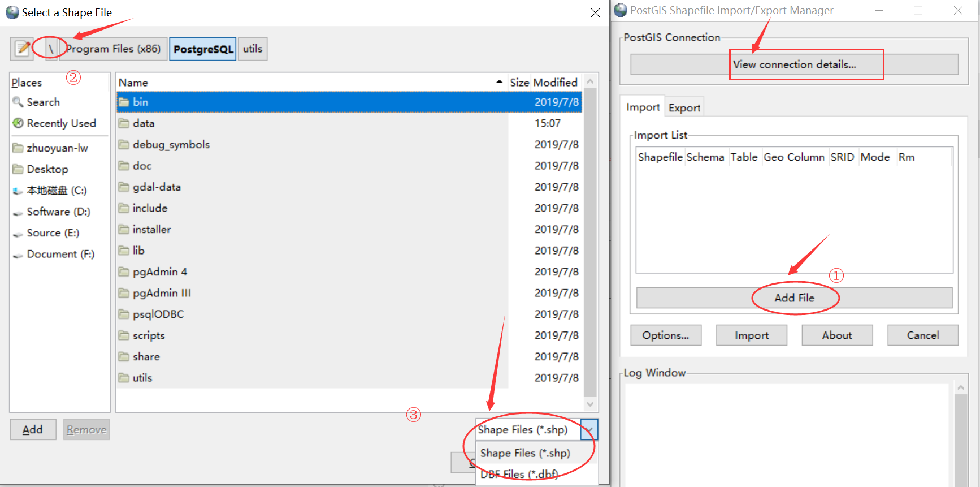The image size is (980, 487).
Task: Open the file type filter dropdown arrow
Action: pyautogui.click(x=589, y=430)
